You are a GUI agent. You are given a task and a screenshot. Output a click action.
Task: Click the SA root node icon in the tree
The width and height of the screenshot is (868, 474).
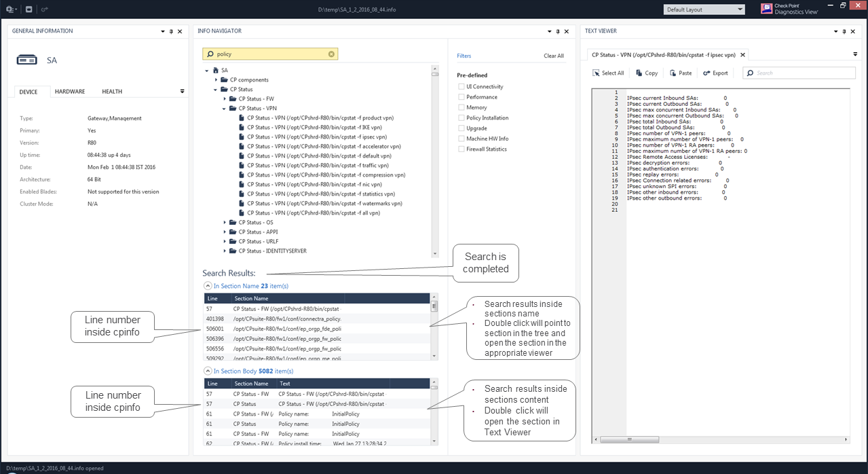[x=216, y=71]
